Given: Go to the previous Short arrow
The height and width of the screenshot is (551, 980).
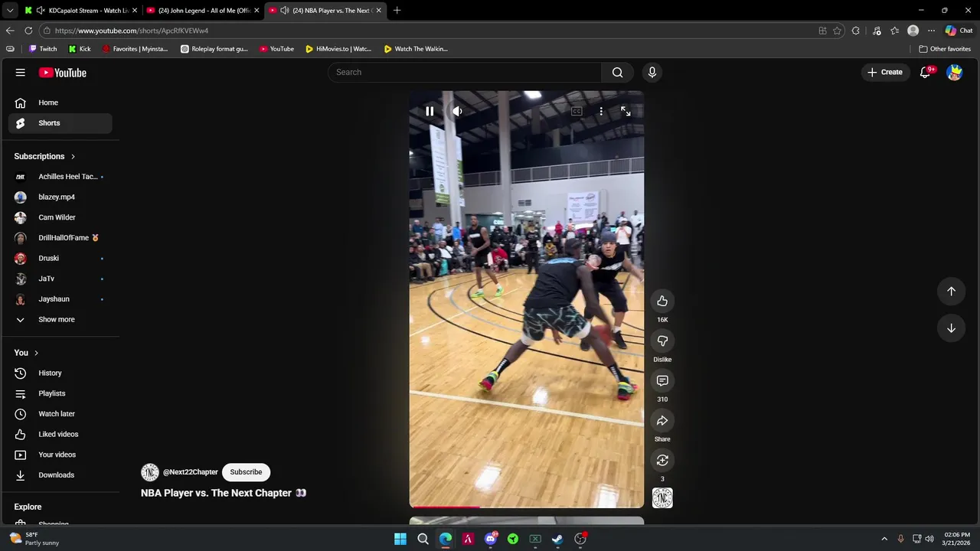Looking at the screenshot, I should 951,291.
